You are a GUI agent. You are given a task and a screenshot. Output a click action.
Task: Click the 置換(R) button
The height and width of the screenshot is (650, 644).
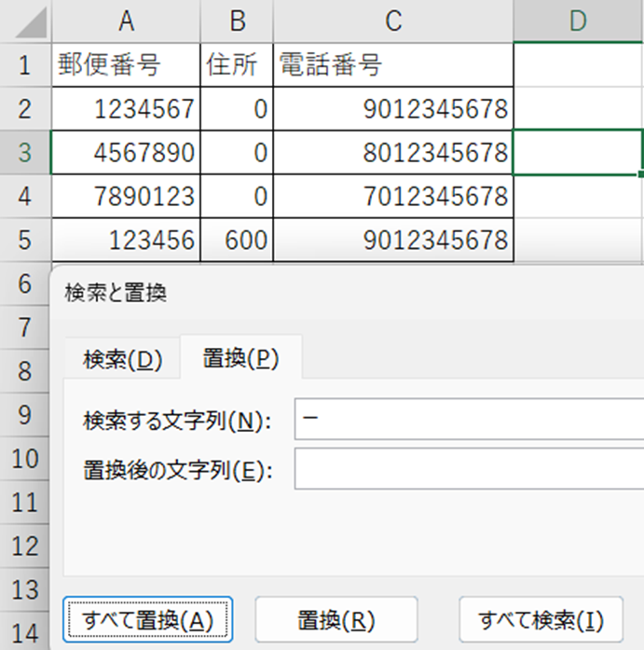(336, 620)
